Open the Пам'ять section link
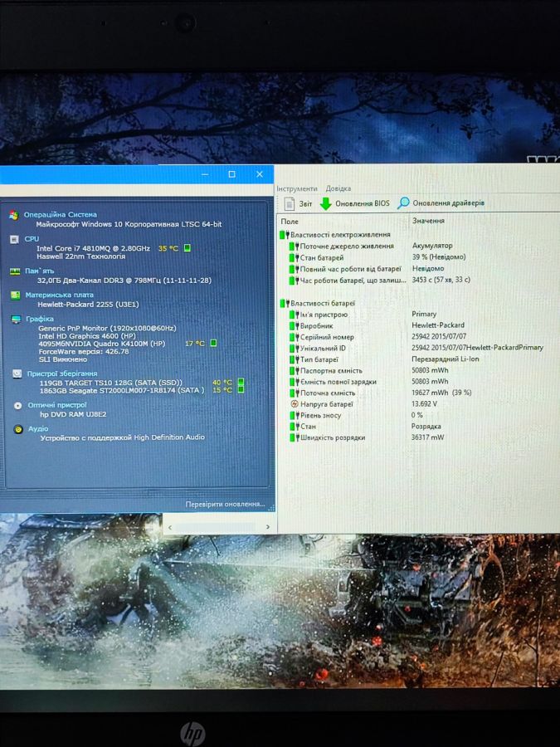560x747 pixels. coord(40,271)
